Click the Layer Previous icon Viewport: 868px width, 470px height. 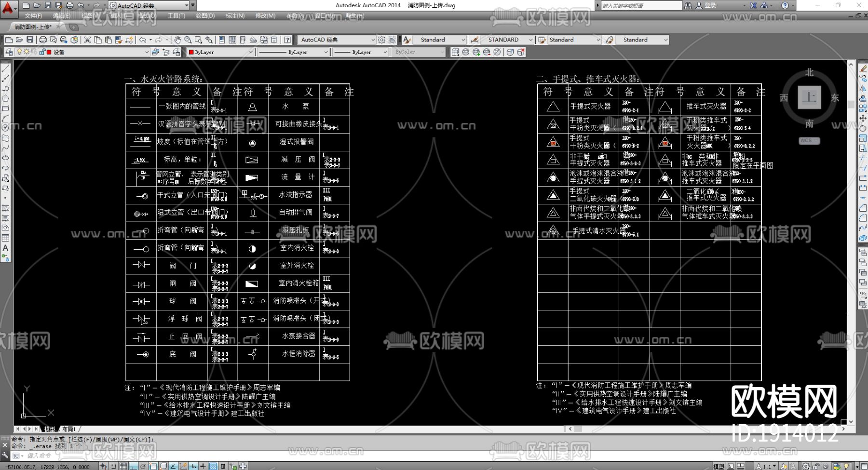point(166,52)
